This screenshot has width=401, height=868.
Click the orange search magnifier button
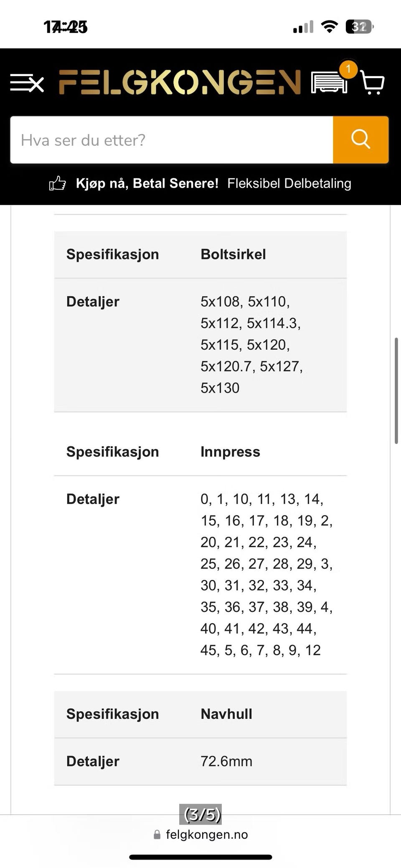pyautogui.click(x=361, y=140)
